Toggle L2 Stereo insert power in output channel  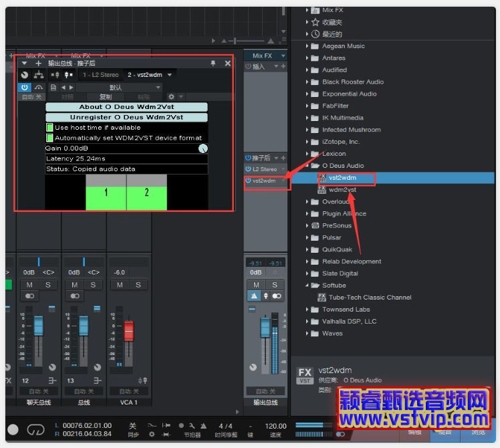coord(248,169)
